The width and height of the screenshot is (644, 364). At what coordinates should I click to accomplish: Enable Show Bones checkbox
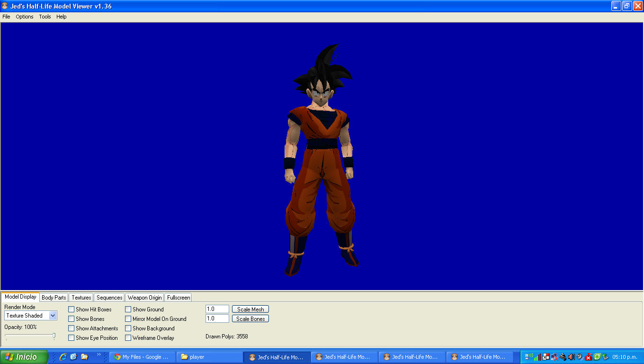72,319
